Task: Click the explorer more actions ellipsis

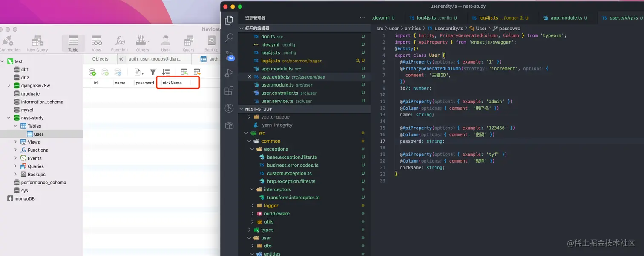Action: (362, 18)
